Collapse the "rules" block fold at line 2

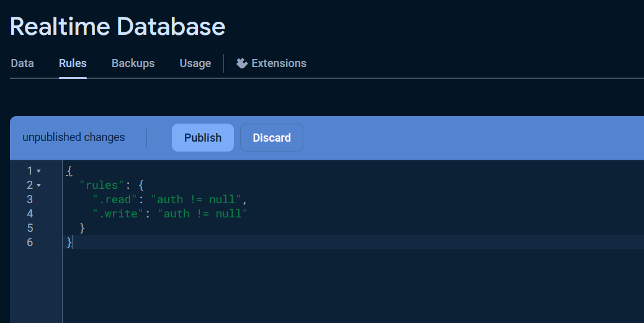click(38, 185)
